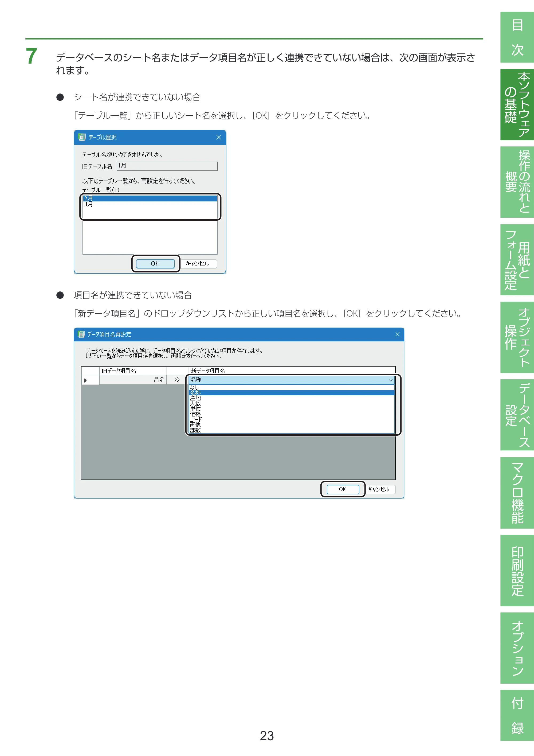This screenshot has width=534, height=756.
Task: Choose 価格 from the dropdown list
Action: coord(292,414)
